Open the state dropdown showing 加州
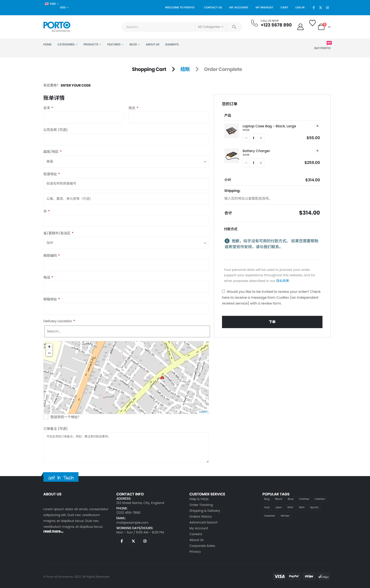 (x=126, y=243)
